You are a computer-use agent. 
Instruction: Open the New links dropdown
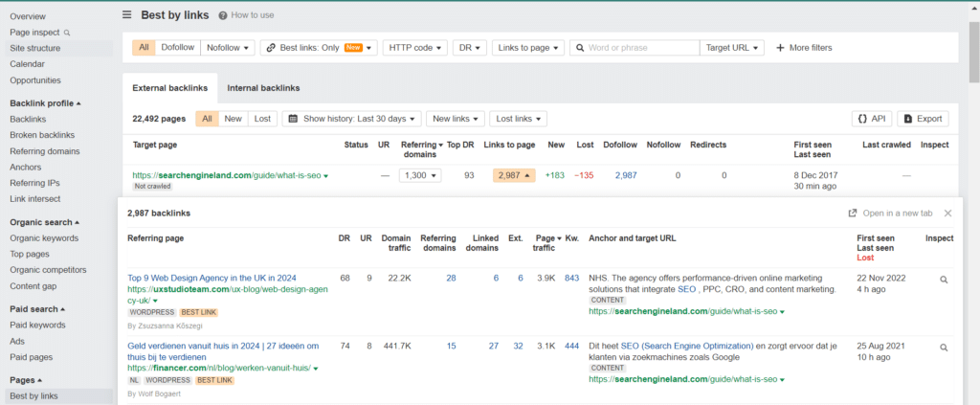point(456,119)
